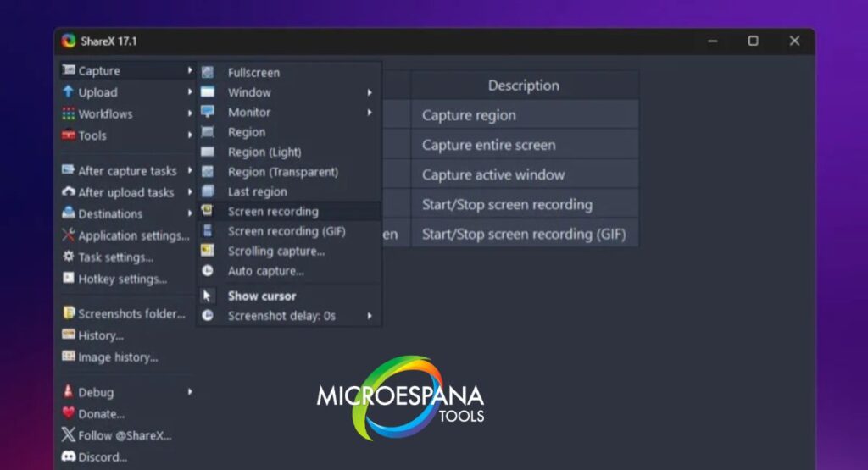This screenshot has height=470, width=868.
Task: Expand the Screenshot delay submenu arrow
Action: pyautogui.click(x=370, y=316)
